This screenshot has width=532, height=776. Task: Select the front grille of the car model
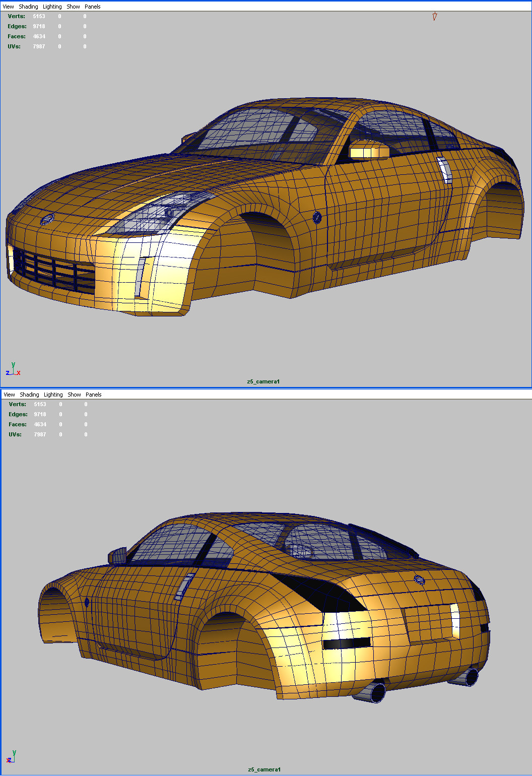click(53, 270)
